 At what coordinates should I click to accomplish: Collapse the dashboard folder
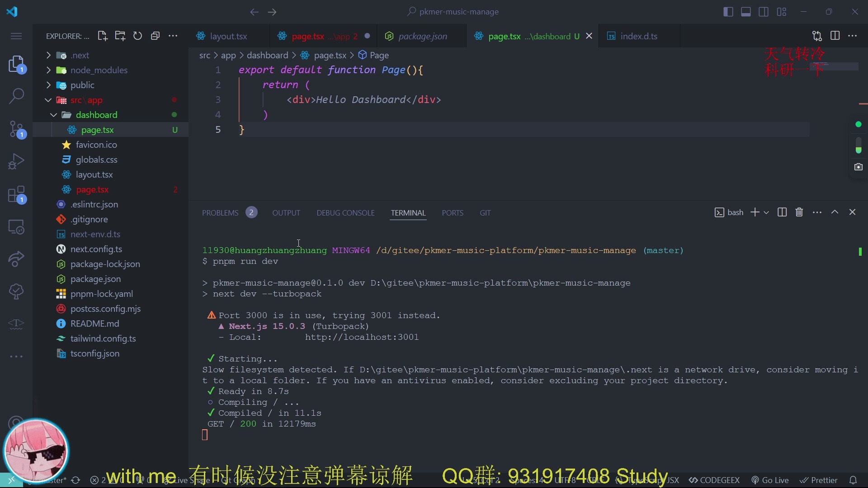pyautogui.click(x=53, y=115)
